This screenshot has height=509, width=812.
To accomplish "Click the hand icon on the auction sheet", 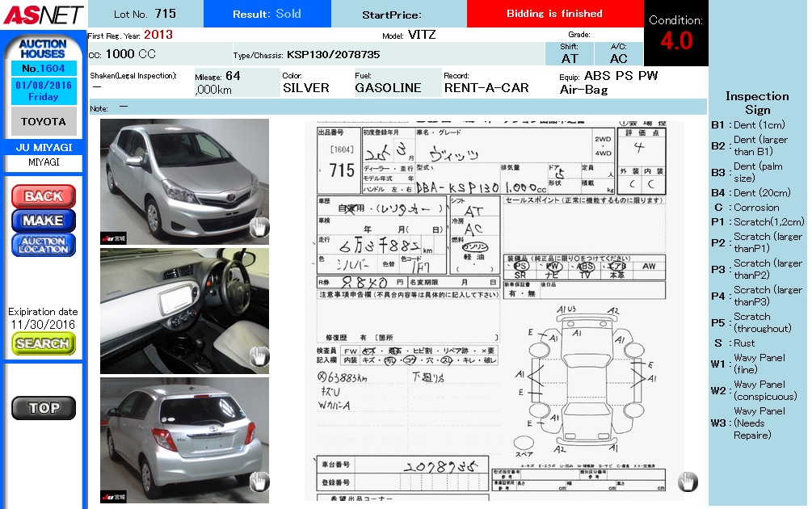I will (687, 482).
